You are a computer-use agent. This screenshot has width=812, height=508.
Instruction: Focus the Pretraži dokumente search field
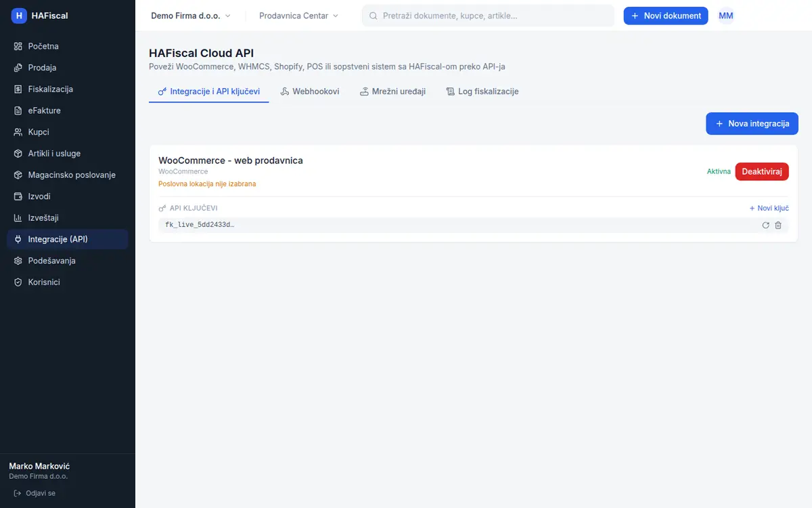pyautogui.click(x=488, y=16)
